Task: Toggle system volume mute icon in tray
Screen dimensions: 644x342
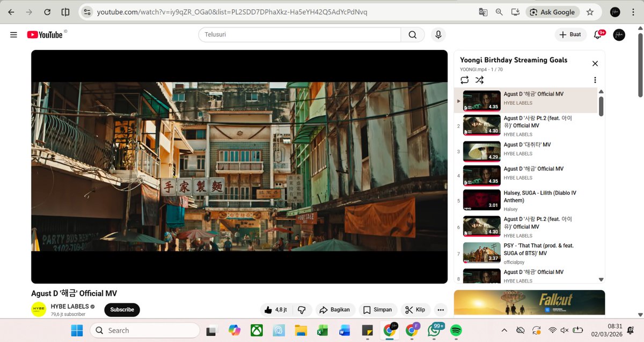Action: tap(565, 330)
